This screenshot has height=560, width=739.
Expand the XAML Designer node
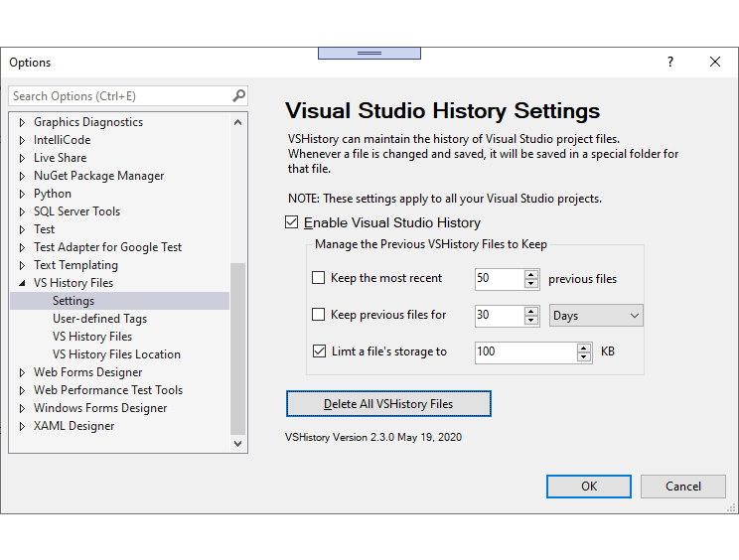click(22, 427)
